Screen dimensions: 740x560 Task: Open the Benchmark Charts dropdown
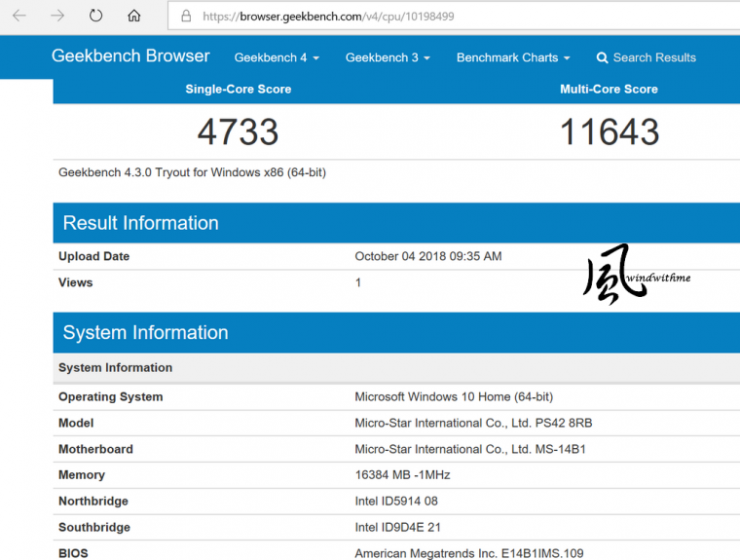click(513, 57)
